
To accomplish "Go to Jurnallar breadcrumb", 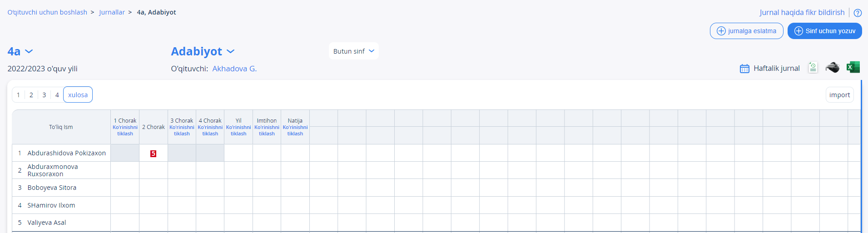I will pos(112,12).
